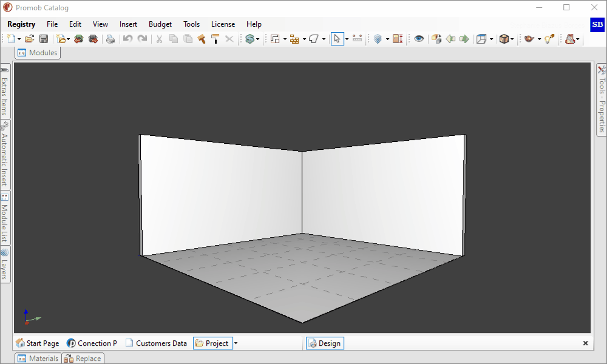Click the floor plan walls icon
Image resolution: width=607 pixels, height=364 pixels.
(x=275, y=39)
